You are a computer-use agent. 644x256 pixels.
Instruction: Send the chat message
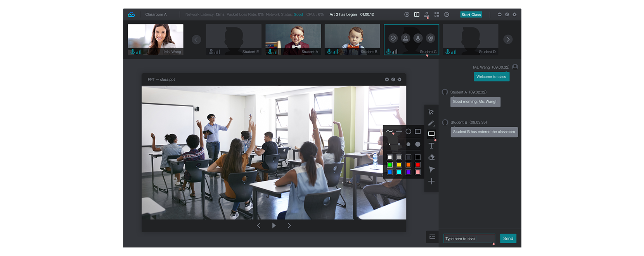click(508, 239)
